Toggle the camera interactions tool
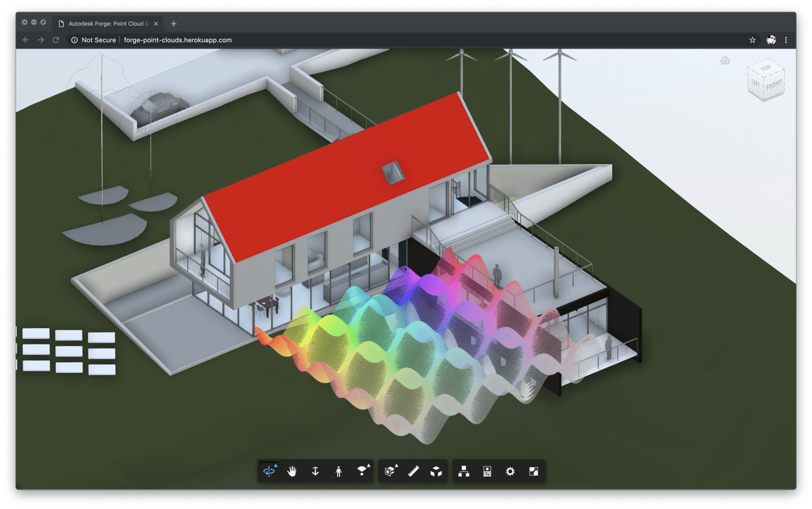The width and height of the screenshot is (812, 509). [x=361, y=470]
